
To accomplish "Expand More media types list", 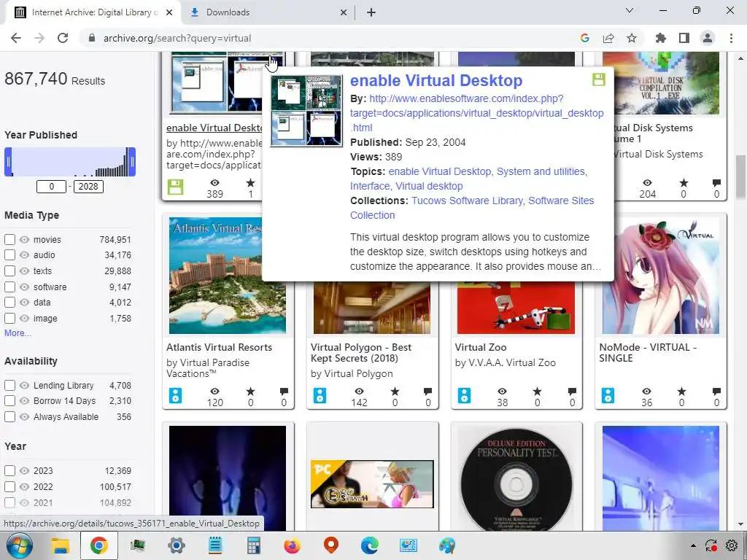I will pos(18,332).
